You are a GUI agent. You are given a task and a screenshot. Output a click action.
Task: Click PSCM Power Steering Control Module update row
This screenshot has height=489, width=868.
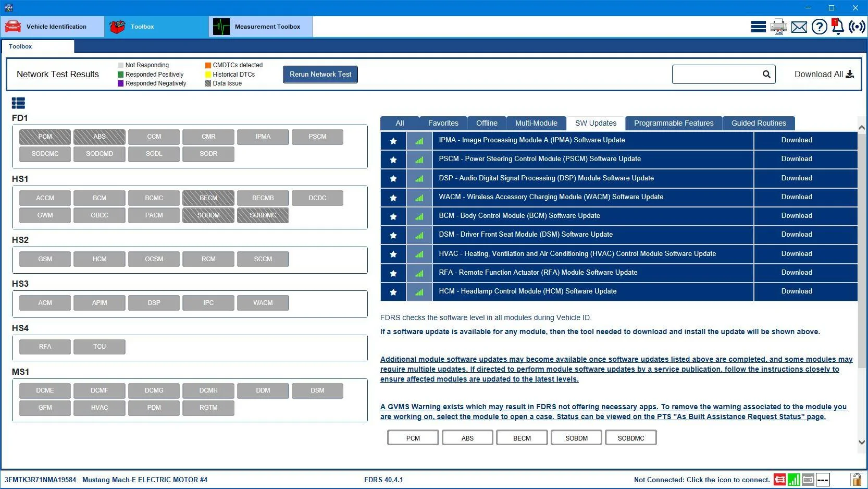(593, 159)
